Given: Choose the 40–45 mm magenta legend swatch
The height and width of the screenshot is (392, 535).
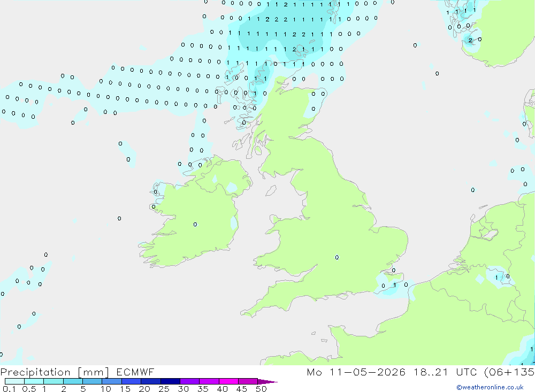Looking at the screenshot, I should 228,381.
